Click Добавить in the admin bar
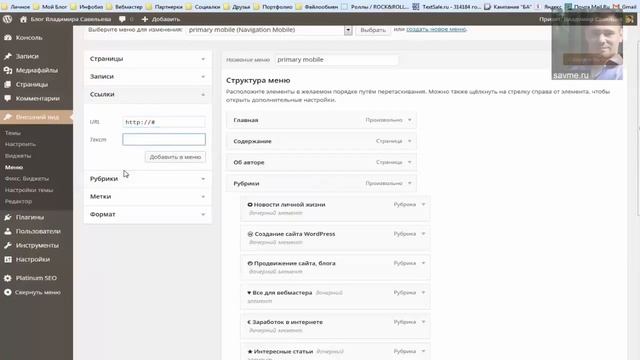This screenshot has width=640, height=360. [166, 19]
